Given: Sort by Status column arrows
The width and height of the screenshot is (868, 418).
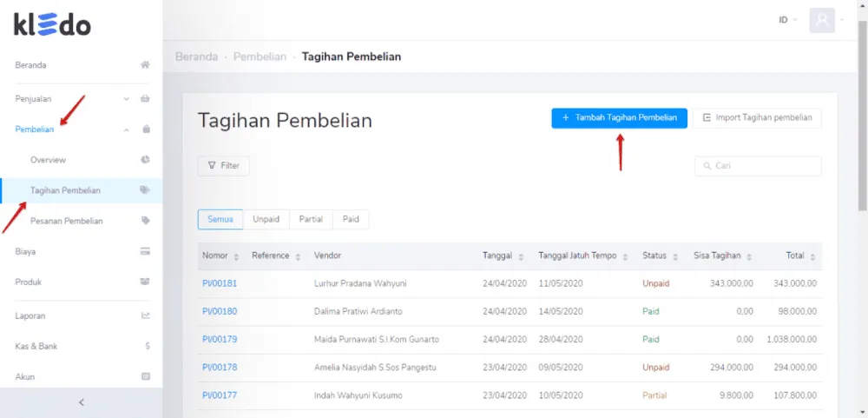Looking at the screenshot, I should (x=676, y=256).
